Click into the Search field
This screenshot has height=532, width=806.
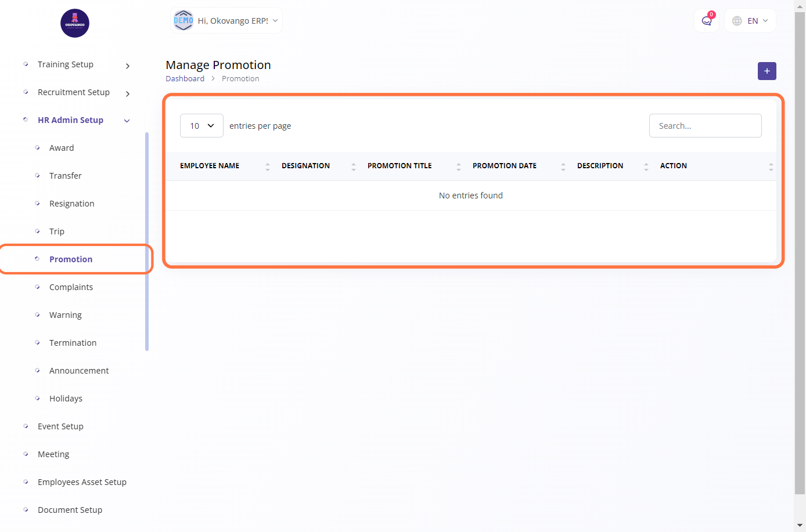coord(705,126)
